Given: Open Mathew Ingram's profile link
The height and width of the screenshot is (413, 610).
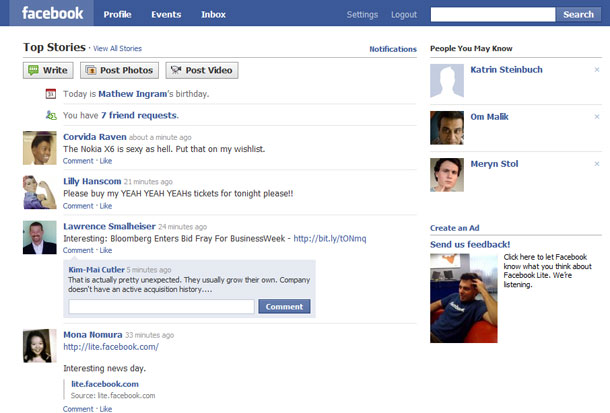Looking at the screenshot, I should (x=133, y=94).
